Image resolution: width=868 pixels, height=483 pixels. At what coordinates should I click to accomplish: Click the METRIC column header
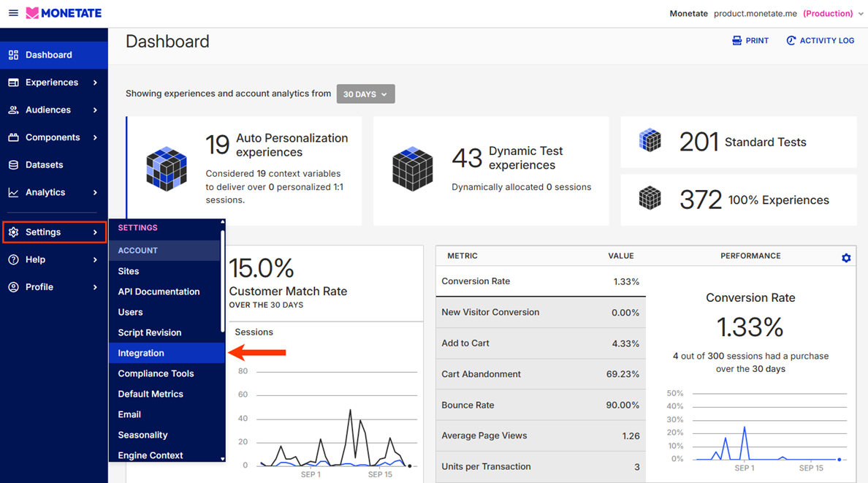462,256
